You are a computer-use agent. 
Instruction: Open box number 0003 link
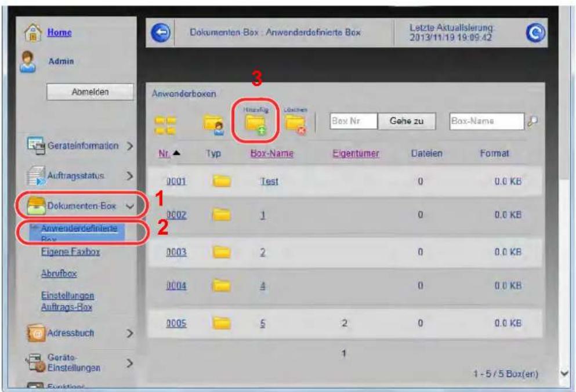(176, 252)
